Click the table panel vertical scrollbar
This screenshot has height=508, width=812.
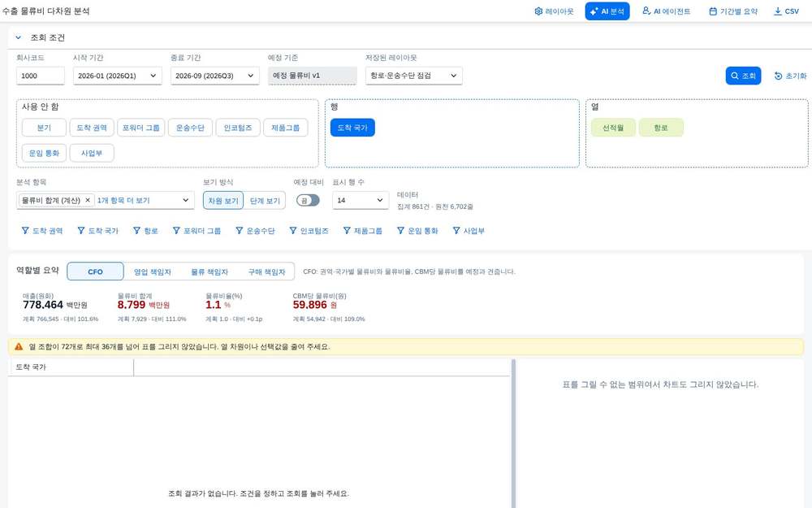coord(513,433)
